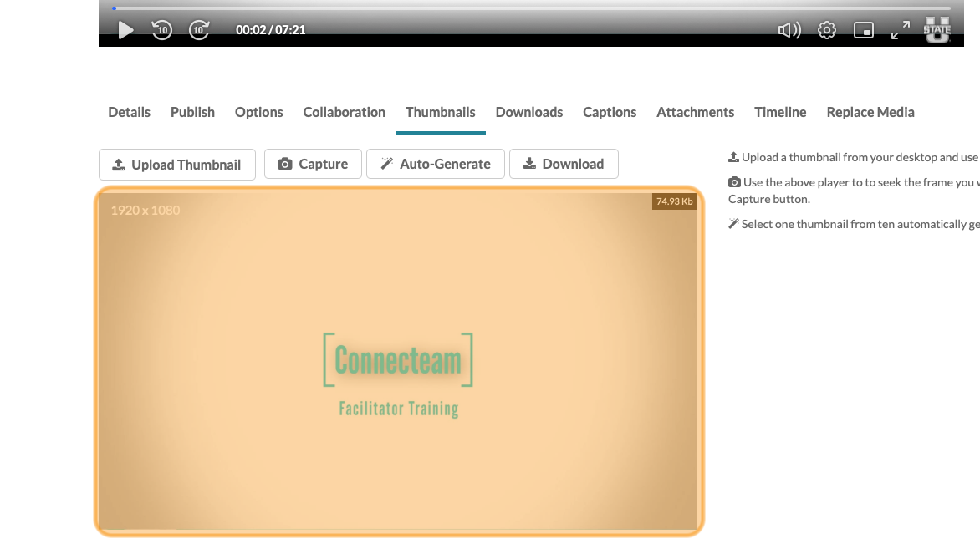Auto-Generate thumbnails

pyautogui.click(x=435, y=164)
